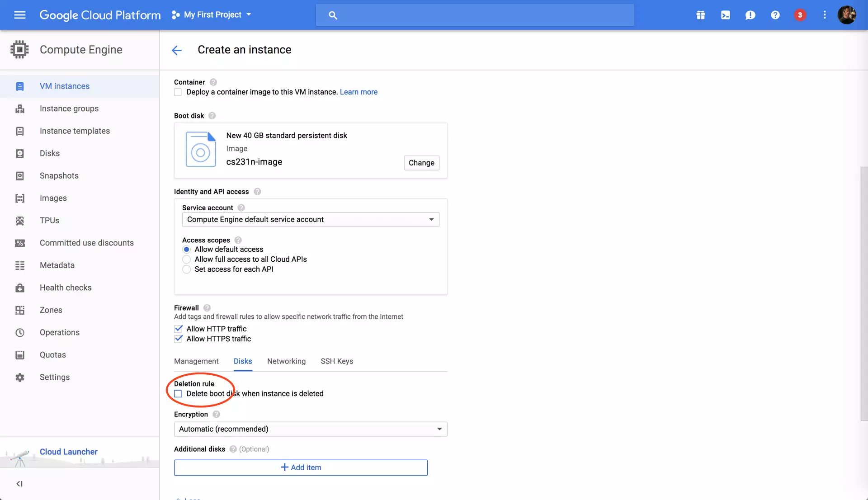868x500 pixels.
Task: Click the help question mark in top bar
Action: point(775,15)
